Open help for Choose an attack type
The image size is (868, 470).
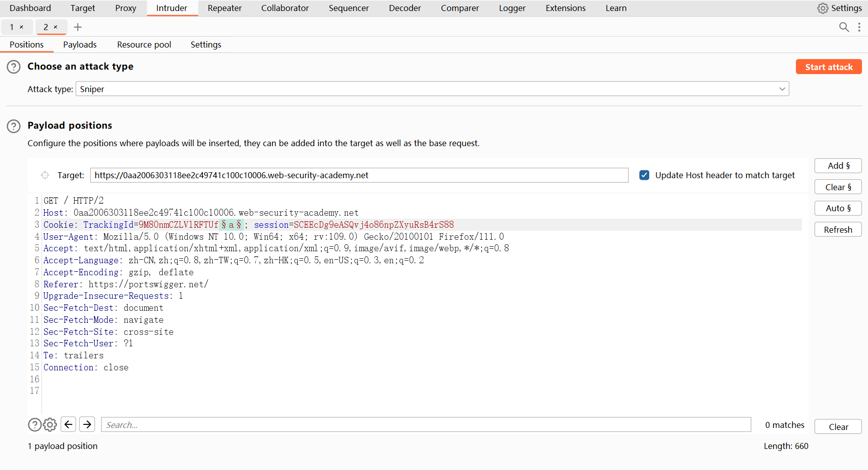(x=14, y=67)
